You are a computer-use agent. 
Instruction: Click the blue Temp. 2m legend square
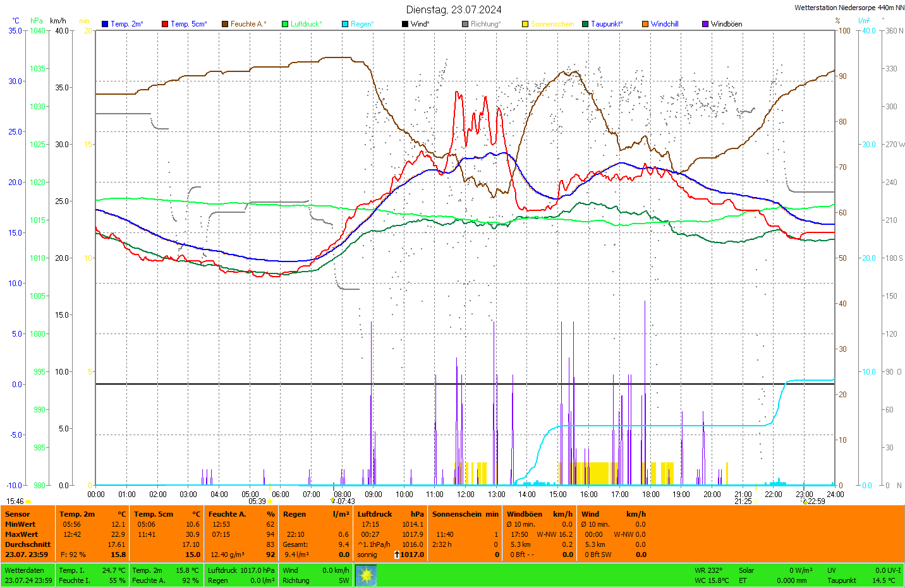coord(105,24)
